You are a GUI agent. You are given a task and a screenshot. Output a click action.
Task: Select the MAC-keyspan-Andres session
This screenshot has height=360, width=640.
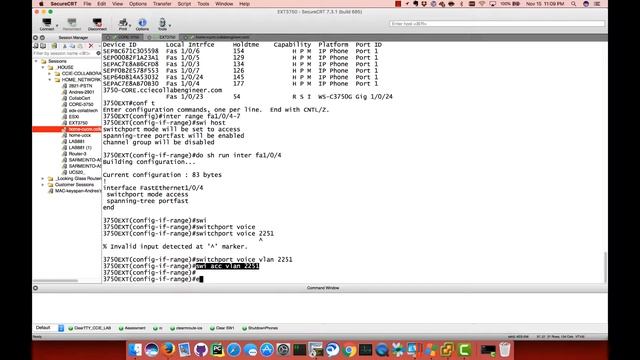pos(78,191)
